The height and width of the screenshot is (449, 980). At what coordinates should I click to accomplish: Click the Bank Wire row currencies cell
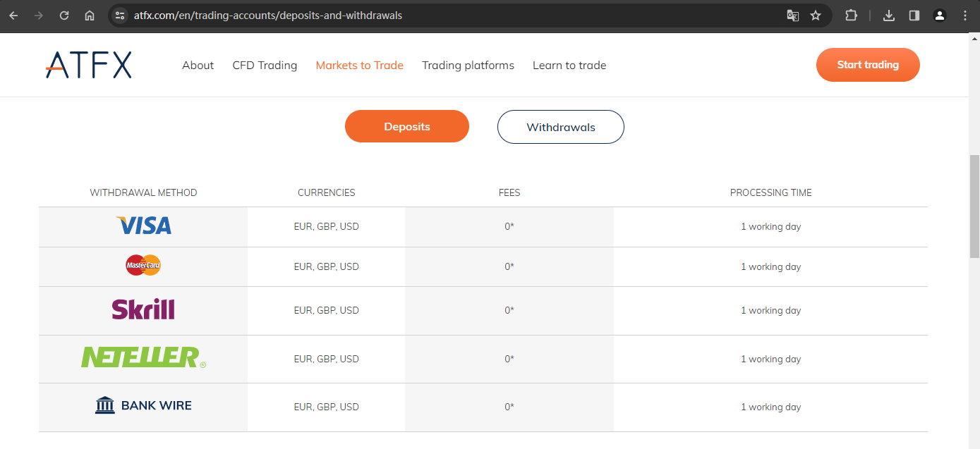pyautogui.click(x=326, y=407)
